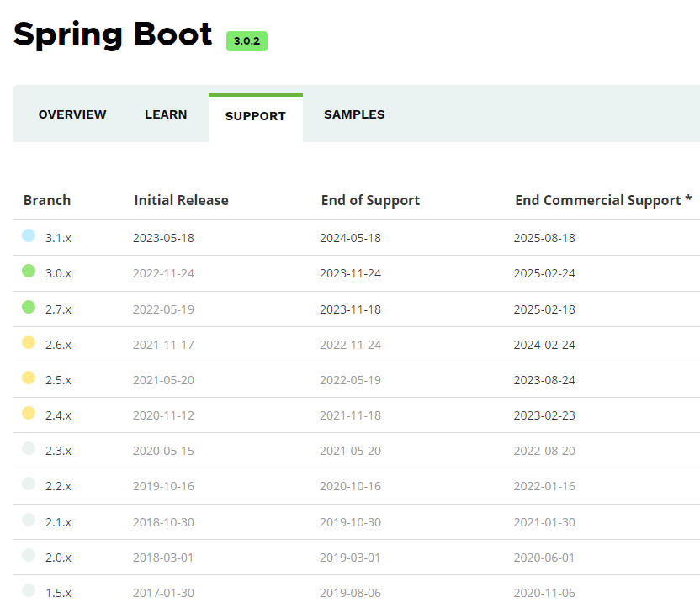Click the yellow status dot for 2.5.x
The width and height of the screenshot is (700, 613).
point(29,378)
